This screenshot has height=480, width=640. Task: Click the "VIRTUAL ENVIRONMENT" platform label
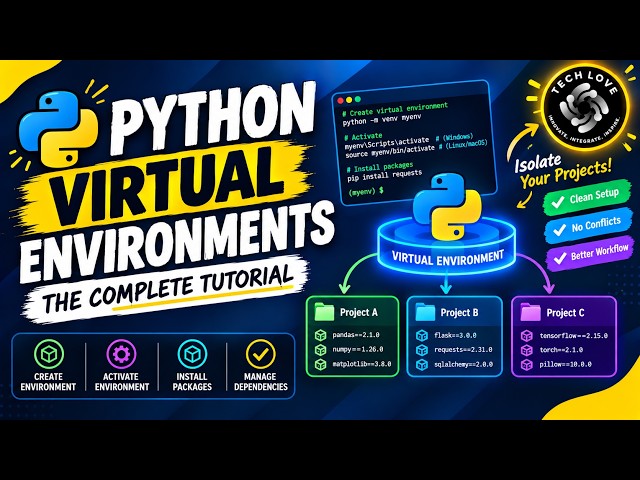447,258
